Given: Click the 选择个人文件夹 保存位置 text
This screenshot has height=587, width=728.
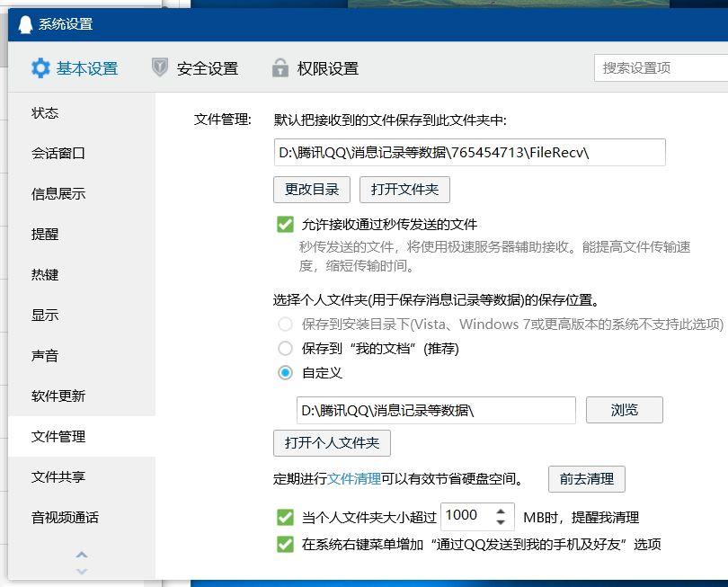Looking at the screenshot, I should tap(436, 300).
